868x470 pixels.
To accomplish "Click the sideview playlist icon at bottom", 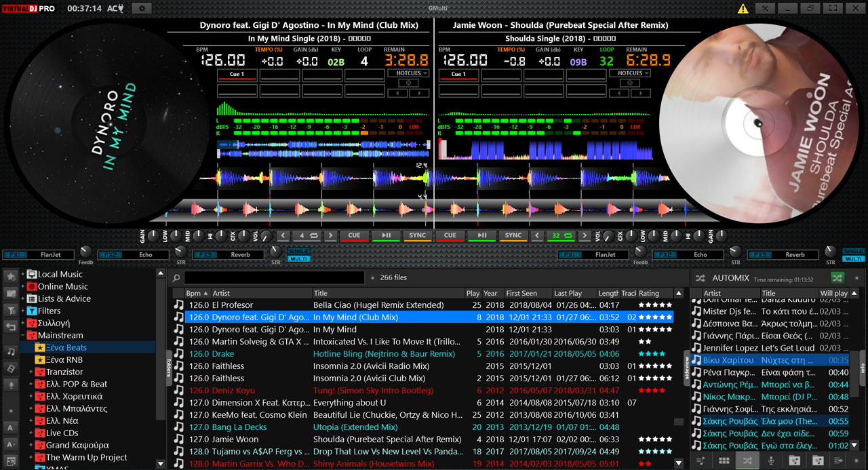I will pos(701,461).
